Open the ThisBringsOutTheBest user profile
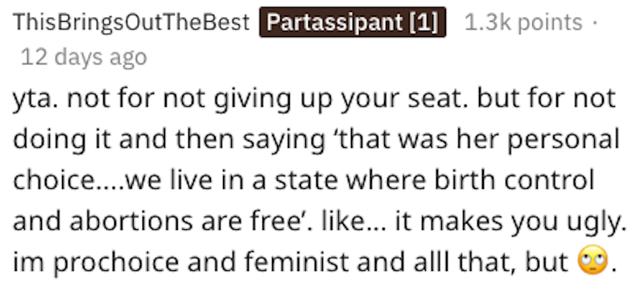This screenshot has width=644, height=292. coord(131,23)
